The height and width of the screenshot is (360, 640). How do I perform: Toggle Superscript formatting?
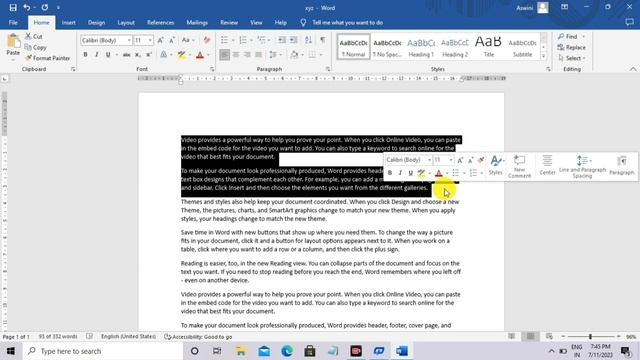(x=149, y=54)
